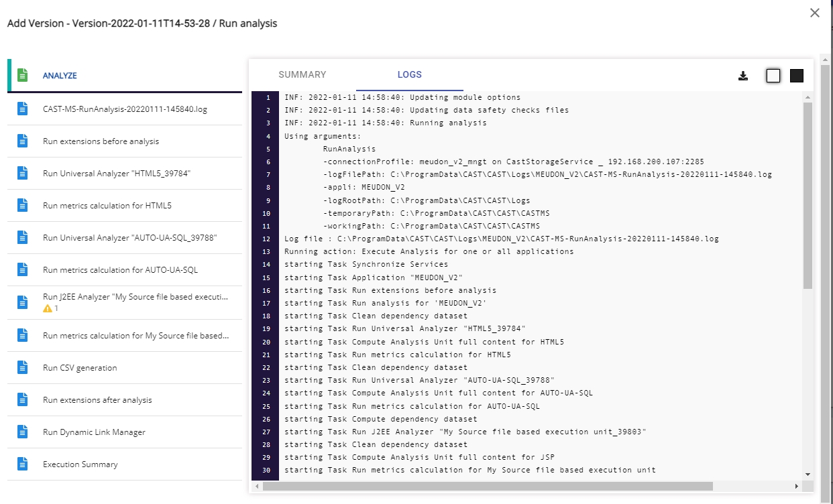Click the '-appli: MEUDON_V2' log line
Image resolution: width=833 pixels, height=504 pixels.
364,186
